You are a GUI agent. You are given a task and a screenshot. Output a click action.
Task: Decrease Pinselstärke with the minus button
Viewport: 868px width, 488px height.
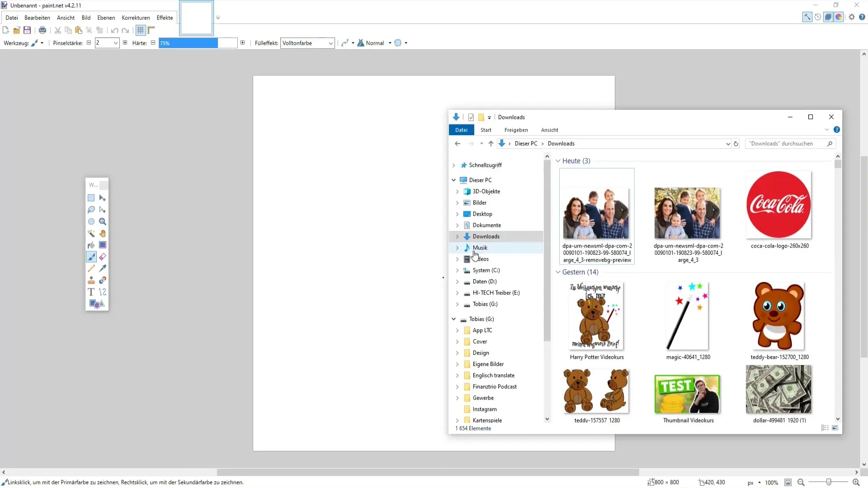(x=89, y=43)
